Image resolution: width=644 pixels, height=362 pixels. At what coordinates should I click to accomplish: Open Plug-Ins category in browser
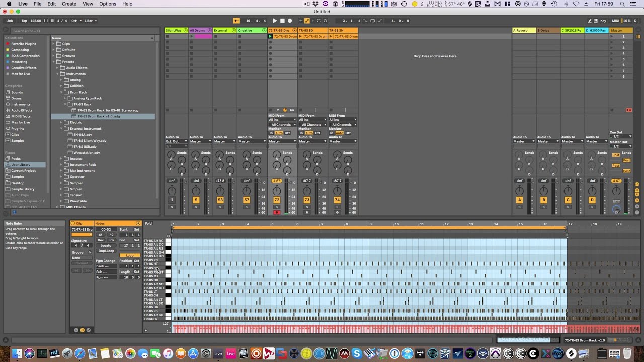click(x=18, y=128)
